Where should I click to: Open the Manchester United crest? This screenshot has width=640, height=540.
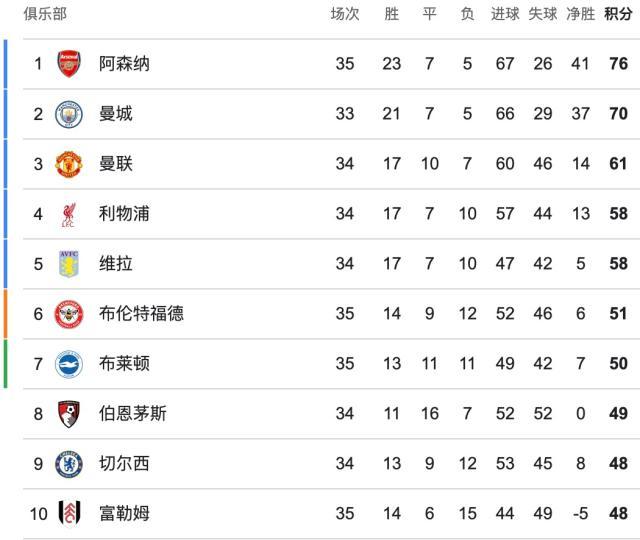click(69, 164)
